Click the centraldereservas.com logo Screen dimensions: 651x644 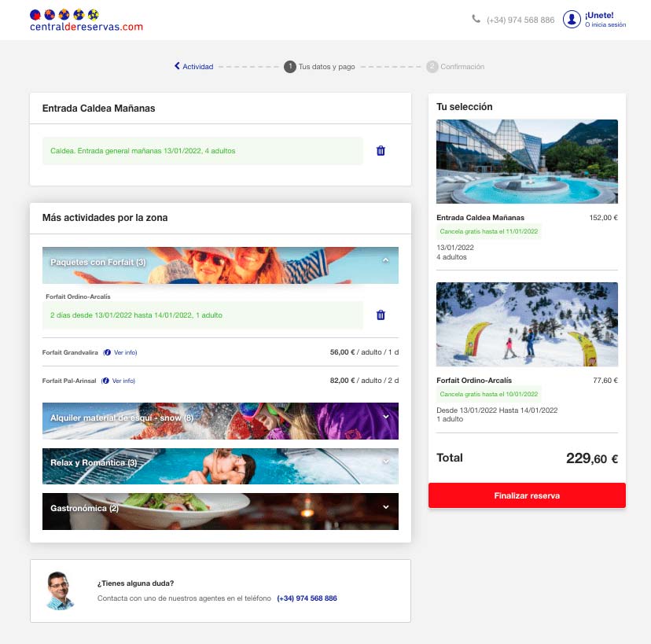pyautogui.click(x=86, y=20)
